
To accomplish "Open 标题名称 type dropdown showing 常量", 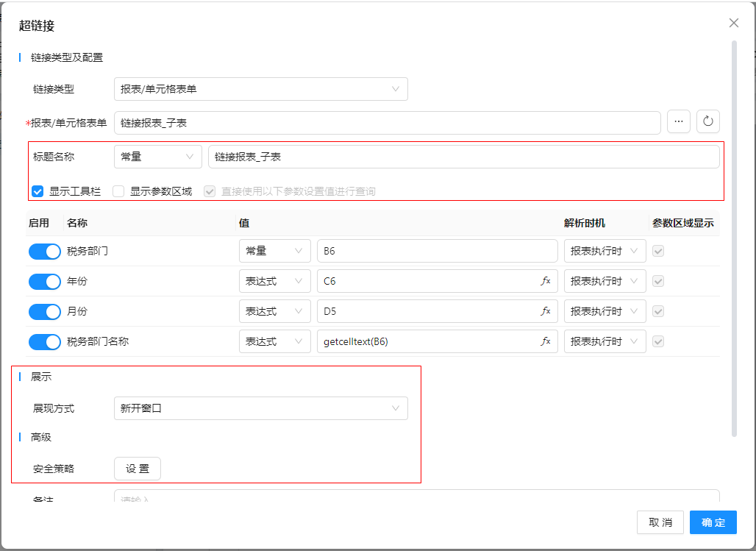I will tap(157, 157).
